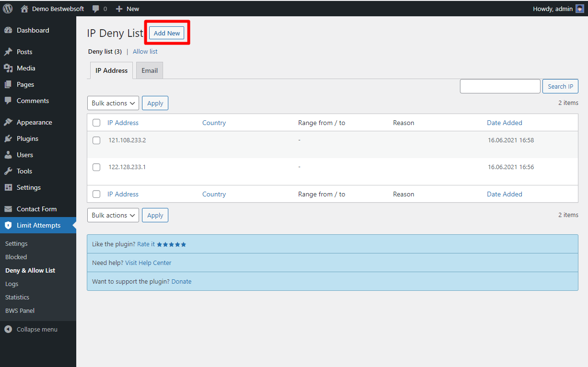Click the Media icon in sidebar
588x367 pixels.
pos(8,68)
